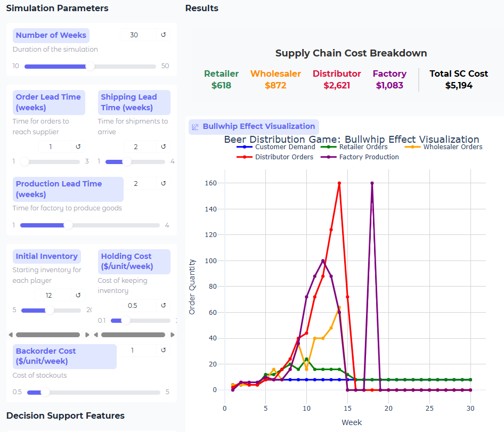Viewport: 504px width, 432px height.
Task: Click the Holding Cost slider handle
Action: (126, 321)
